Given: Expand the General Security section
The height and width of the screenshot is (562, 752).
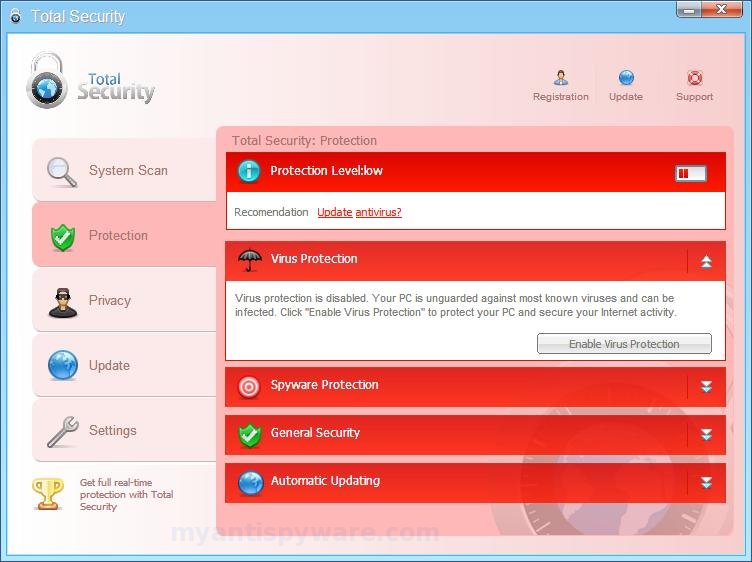Looking at the screenshot, I should tap(706, 434).
